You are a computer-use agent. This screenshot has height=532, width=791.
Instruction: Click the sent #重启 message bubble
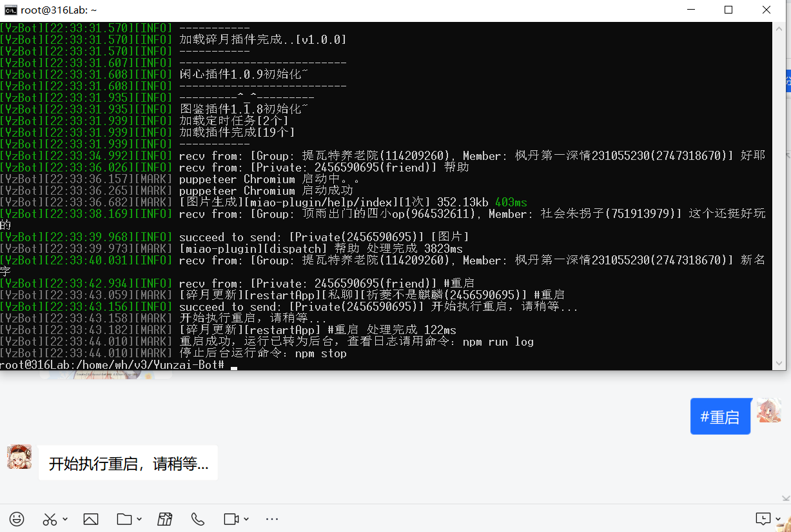(x=720, y=416)
